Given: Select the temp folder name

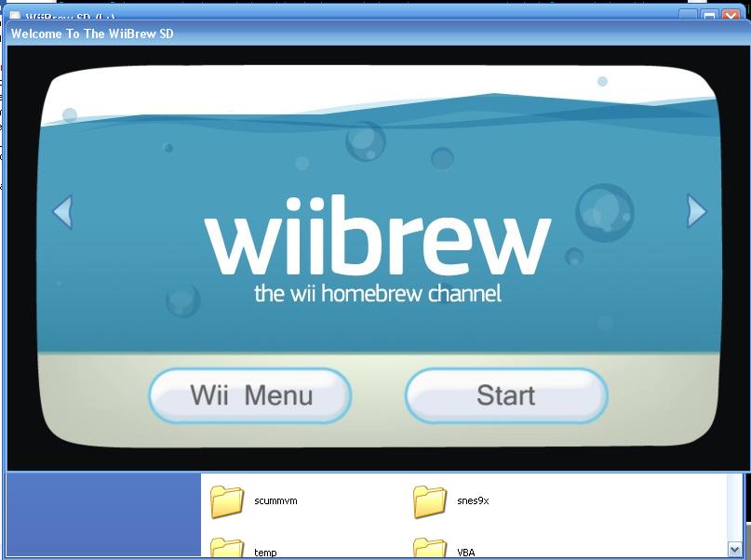Looking at the screenshot, I should [x=265, y=553].
